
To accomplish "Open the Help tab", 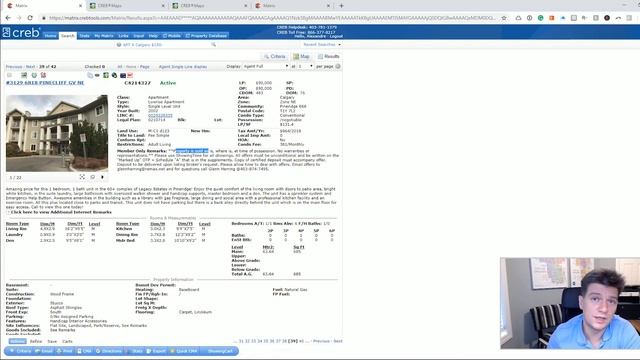I will (153, 36).
